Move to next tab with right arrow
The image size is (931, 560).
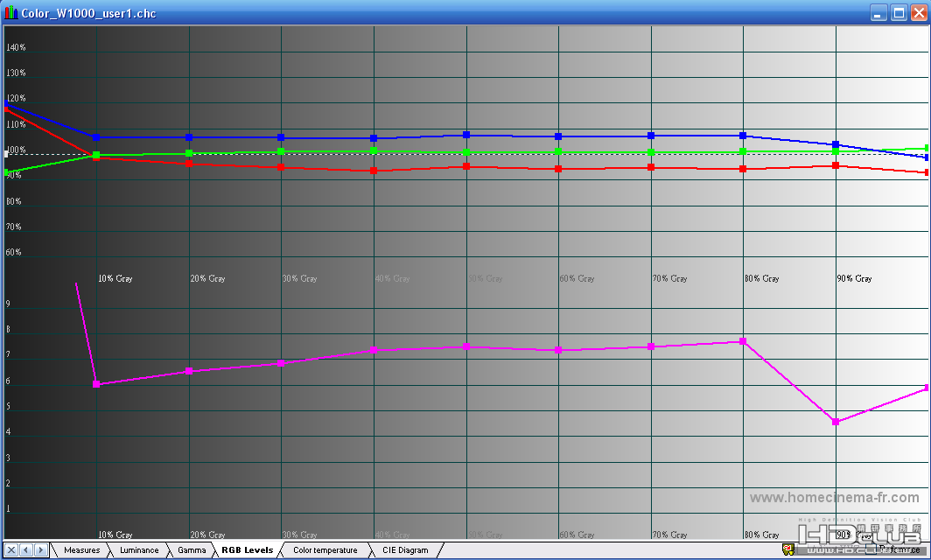click(x=41, y=549)
